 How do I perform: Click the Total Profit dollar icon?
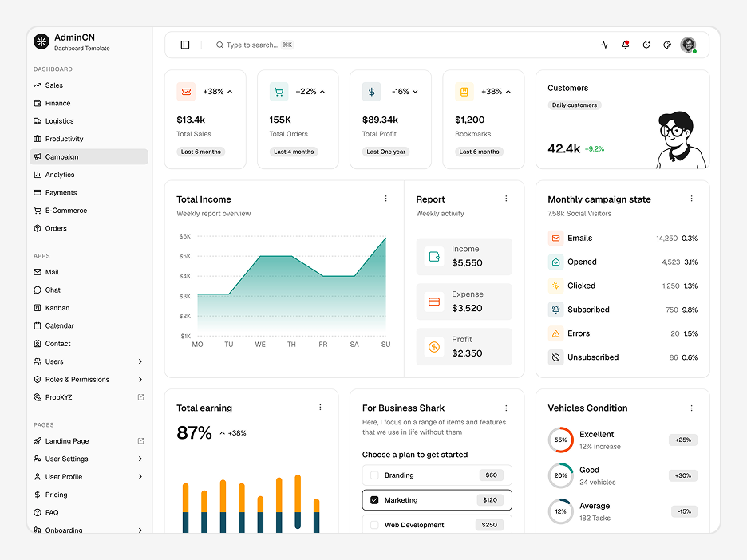coord(372,92)
